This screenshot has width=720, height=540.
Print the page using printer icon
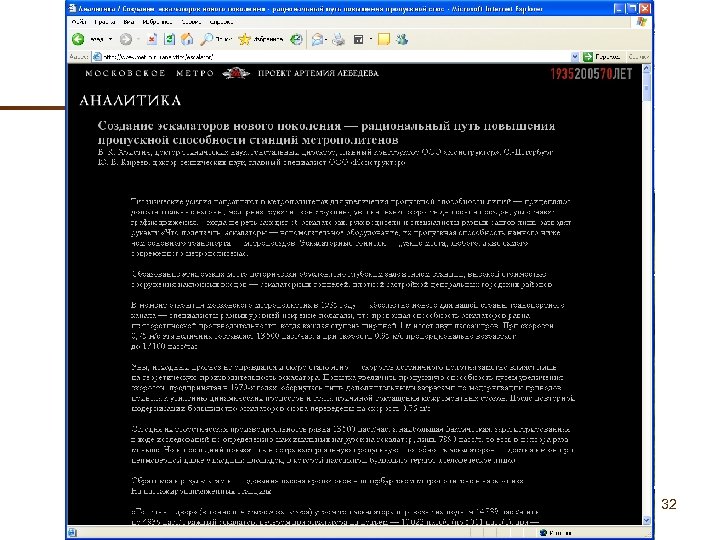338,40
